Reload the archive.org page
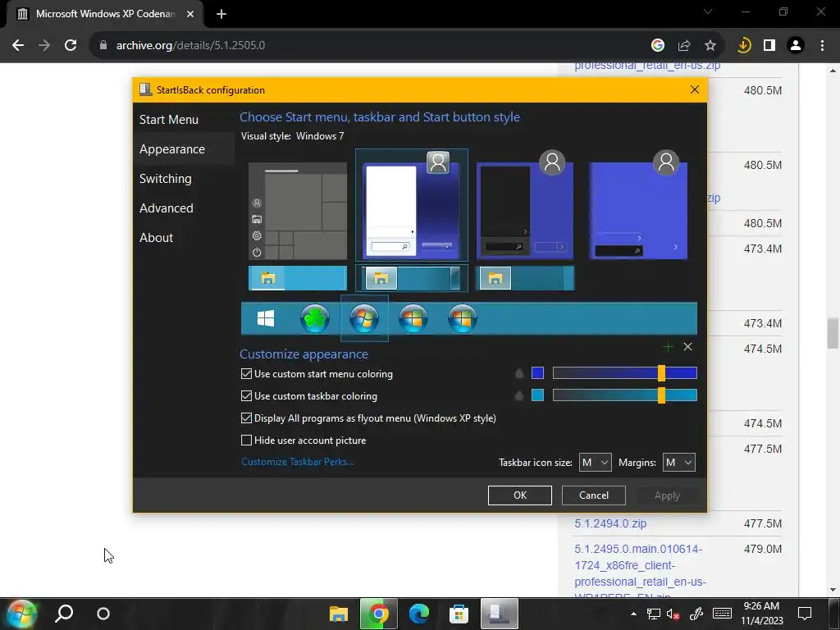 pos(71,46)
